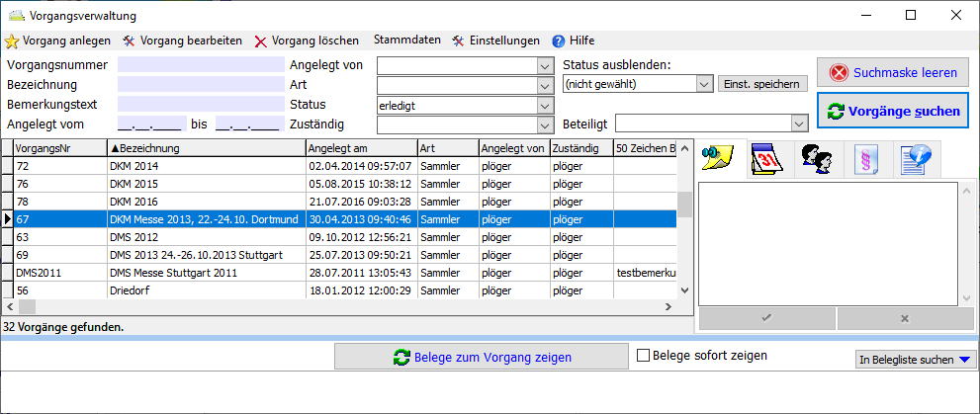Click into Bemerkungstext input field
The height and width of the screenshot is (414, 980).
coord(201,105)
